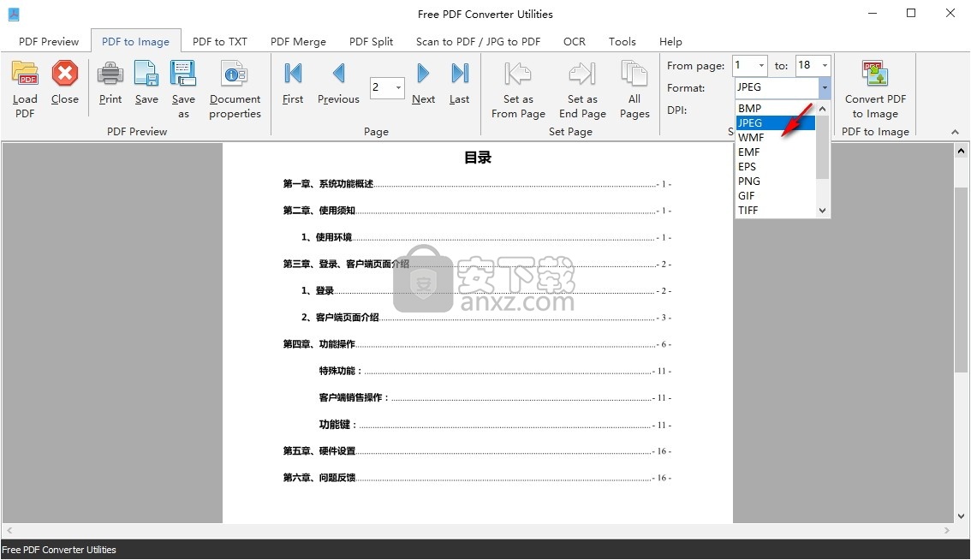Click horizontal scrollbar left arrow
Image resolution: width=971 pixels, height=560 pixels.
pos(9,531)
